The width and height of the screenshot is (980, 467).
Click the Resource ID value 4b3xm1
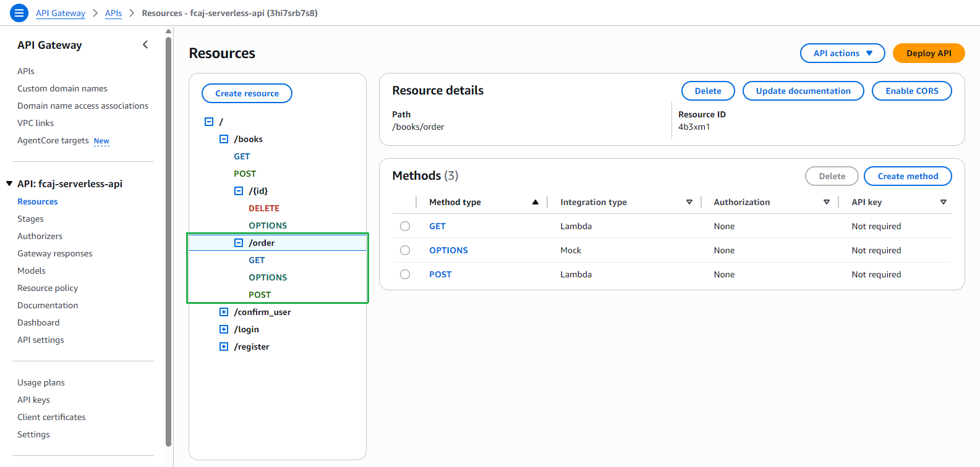(x=694, y=127)
